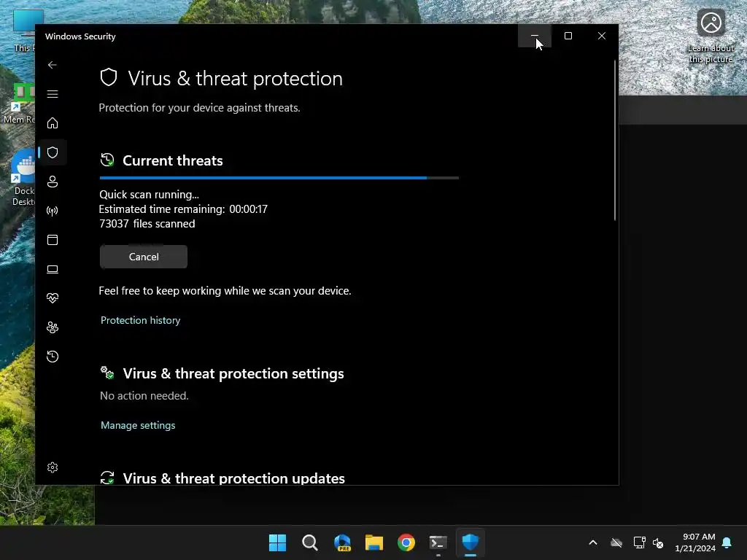Screen dimensions: 747x560
Task: Open the Manage settings link
Action: [x=138, y=425]
